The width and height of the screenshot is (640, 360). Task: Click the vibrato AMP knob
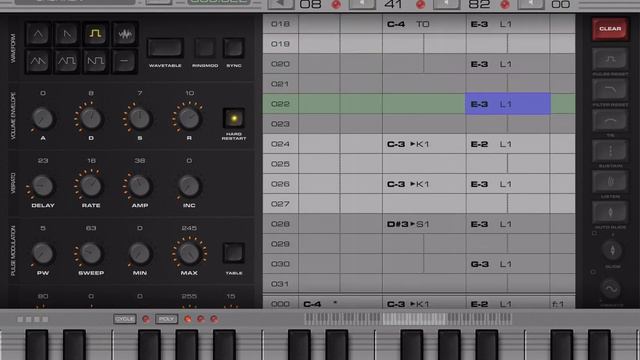coord(140,186)
